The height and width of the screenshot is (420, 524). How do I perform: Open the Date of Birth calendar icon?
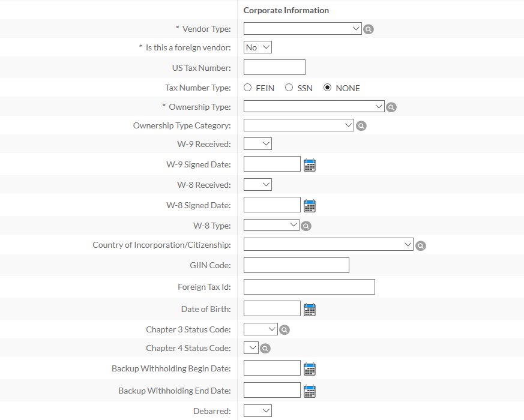point(310,310)
